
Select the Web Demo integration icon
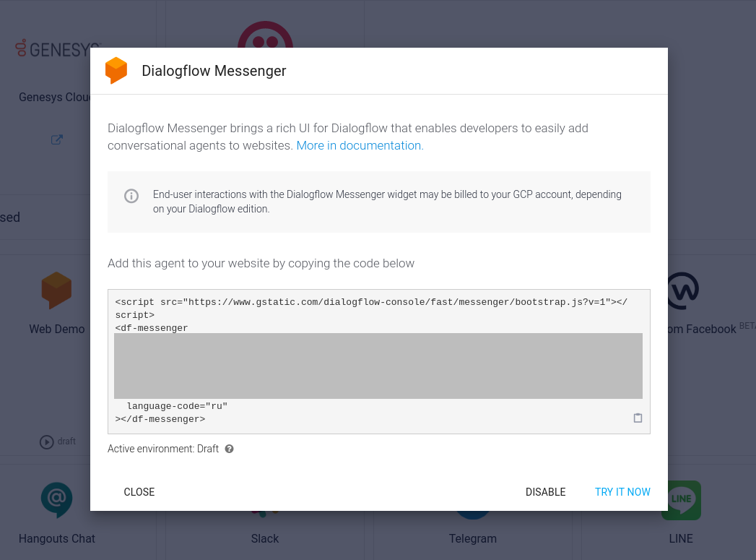click(56, 290)
